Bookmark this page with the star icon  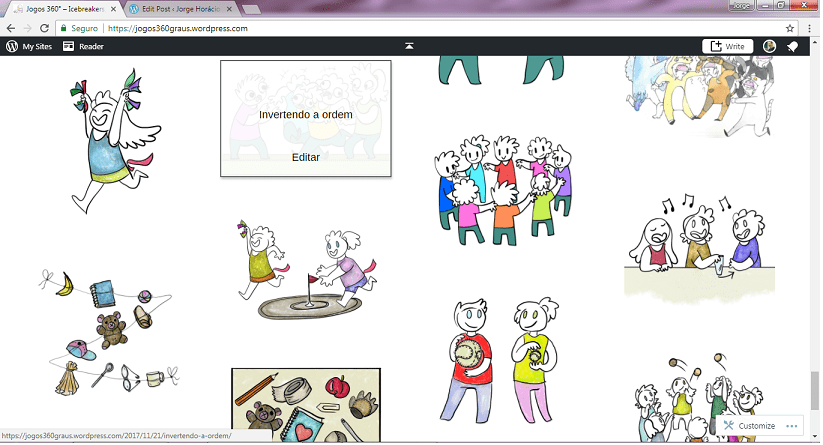click(790, 28)
